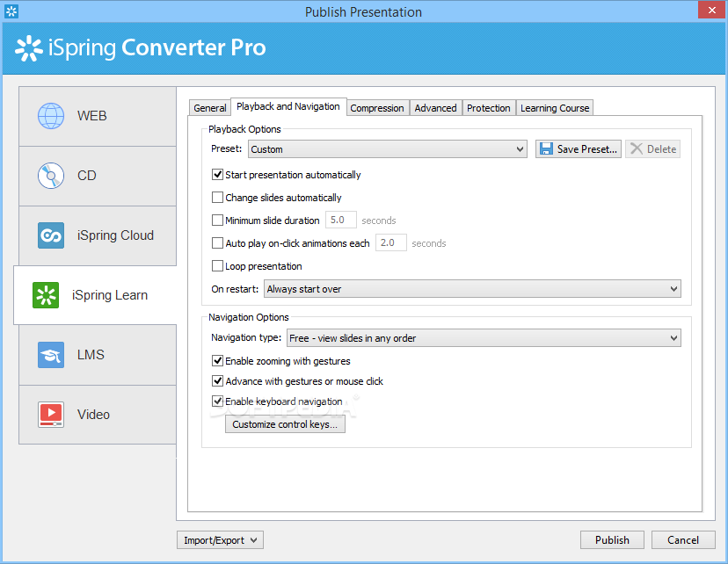Viewport: 728px width, 564px height.
Task: Uncheck Enable keyboard navigation
Action: pyautogui.click(x=217, y=401)
